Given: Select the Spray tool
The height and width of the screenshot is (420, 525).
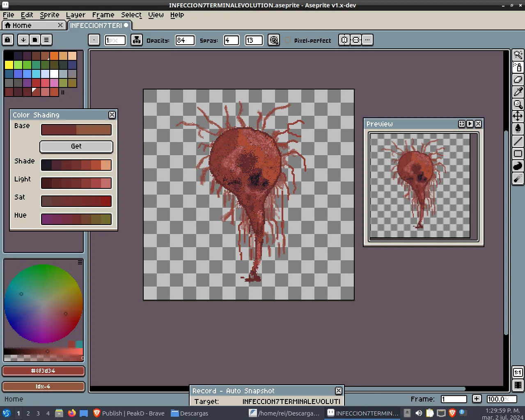Looking at the screenshot, I should [x=518, y=67].
